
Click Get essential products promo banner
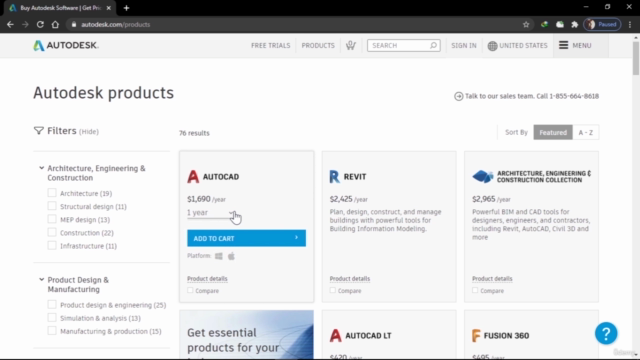click(x=246, y=335)
